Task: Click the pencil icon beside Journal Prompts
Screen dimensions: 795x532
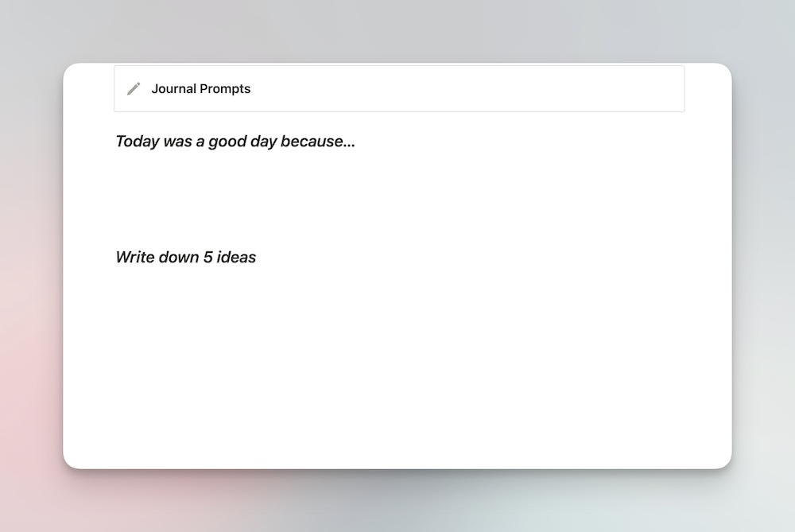Action: pos(134,89)
